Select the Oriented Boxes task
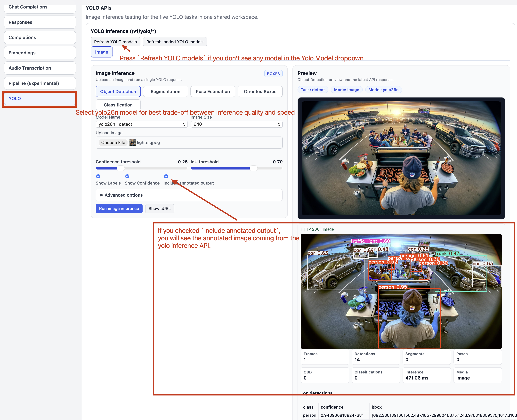Viewport: 517px width, 420px height. (x=260, y=91)
